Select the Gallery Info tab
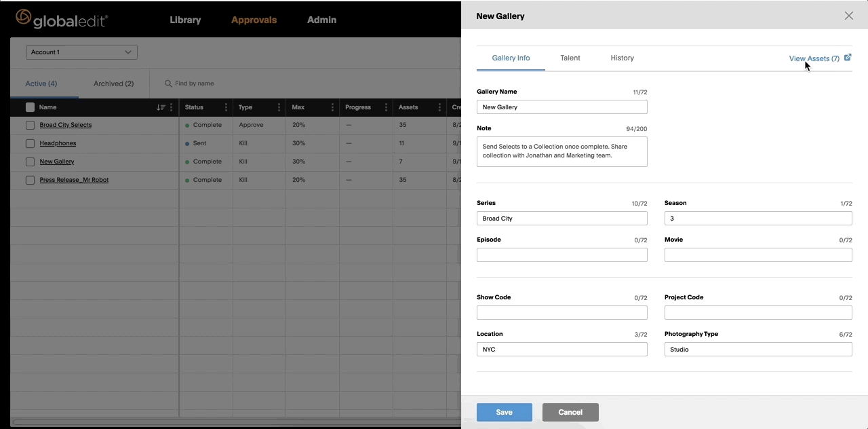This screenshot has width=868, height=429. click(x=511, y=58)
